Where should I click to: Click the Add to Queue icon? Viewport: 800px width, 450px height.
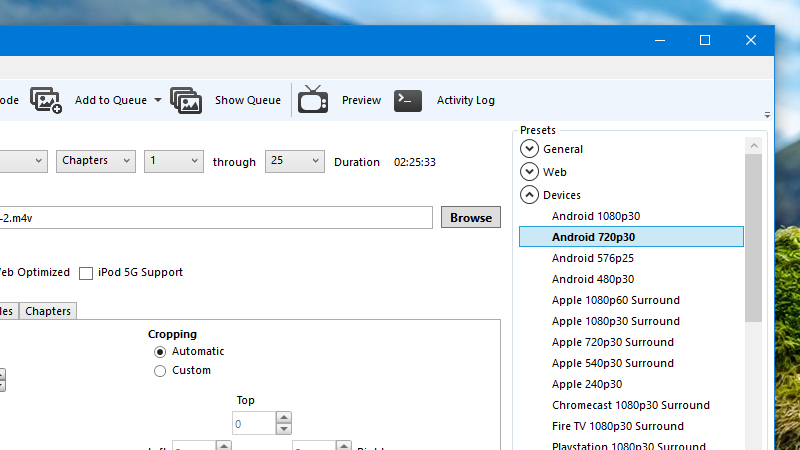(x=46, y=100)
